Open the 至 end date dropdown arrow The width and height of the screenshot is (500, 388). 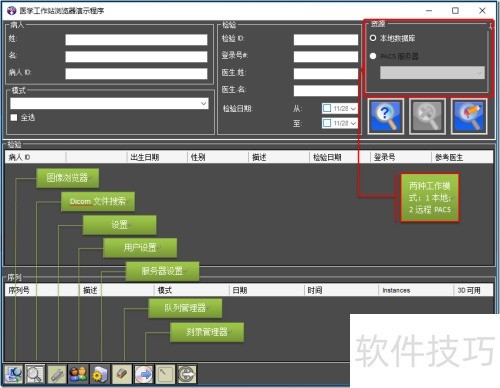[353, 123]
